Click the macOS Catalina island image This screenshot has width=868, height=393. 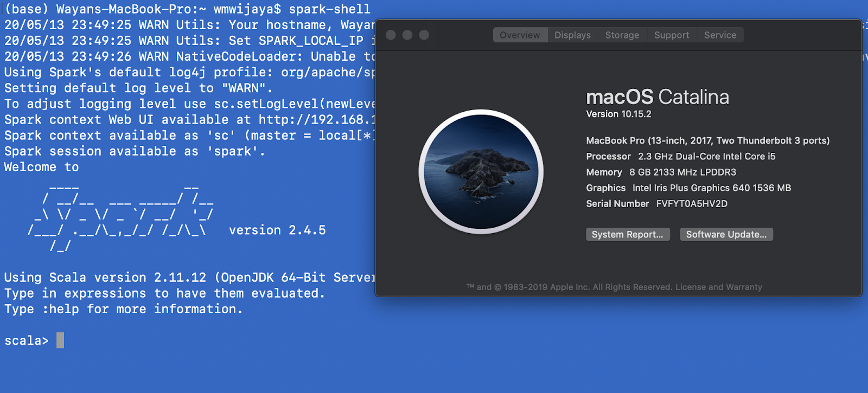coord(481,172)
